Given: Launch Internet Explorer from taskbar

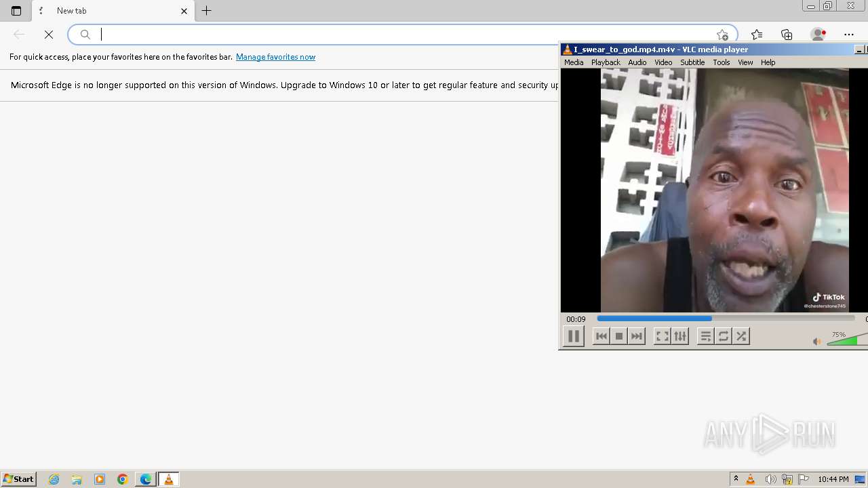Looking at the screenshot, I should (x=54, y=479).
